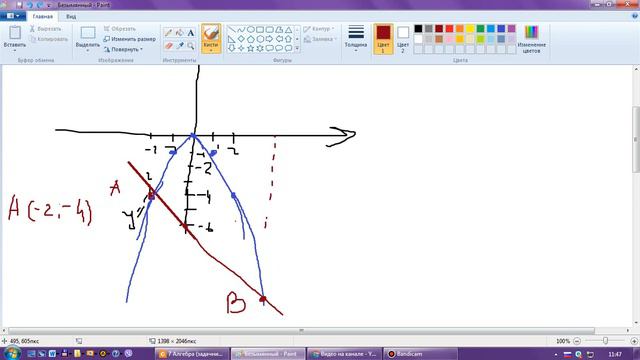Switch to the Главная ribbon tab
The height and width of the screenshot is (360, 640).
pos(42,17)
